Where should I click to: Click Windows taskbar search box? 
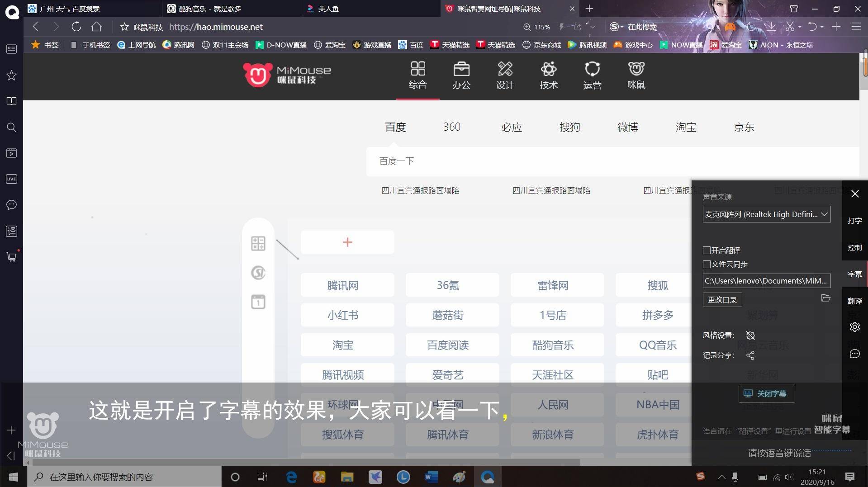pos(124,477)
